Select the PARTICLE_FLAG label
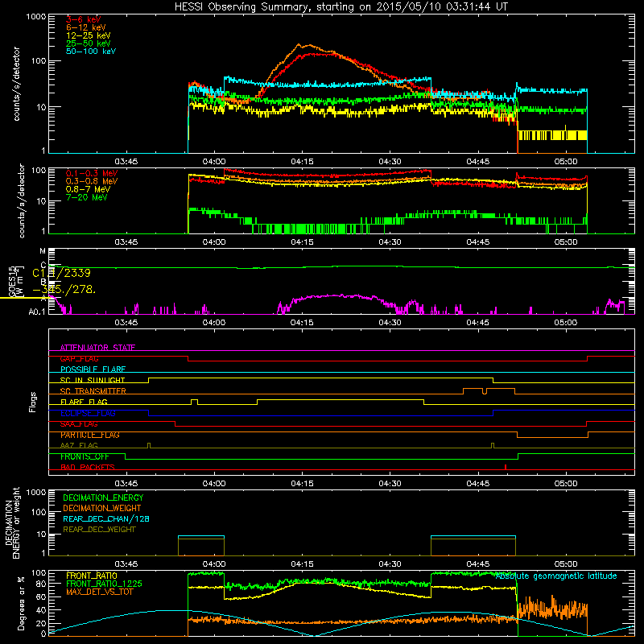 coord(90,435)
